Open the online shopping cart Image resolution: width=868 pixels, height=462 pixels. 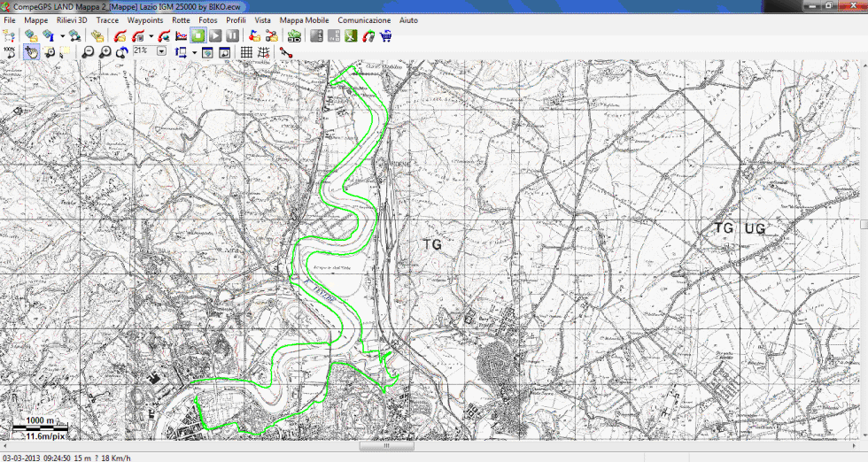(x=386, y=36)
